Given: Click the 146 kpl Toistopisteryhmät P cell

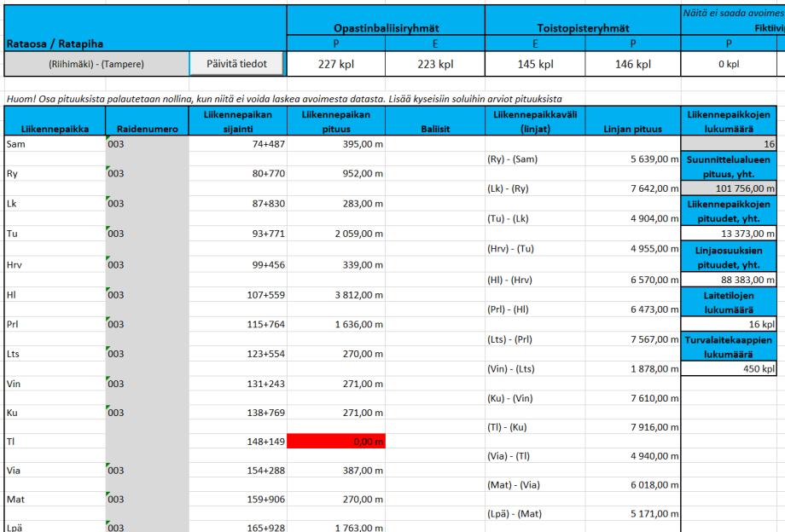Looking at the screenshot, I should point(633,64).
